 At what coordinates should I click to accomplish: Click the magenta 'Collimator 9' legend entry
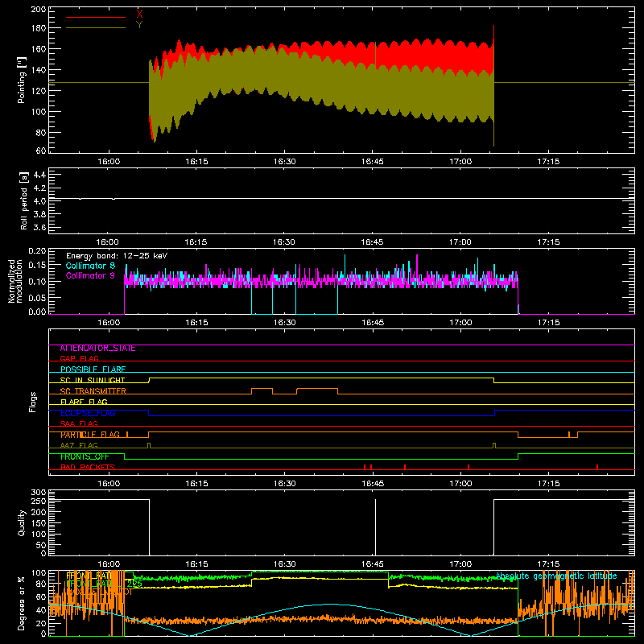pyautogui.click(x=90, y=275)
